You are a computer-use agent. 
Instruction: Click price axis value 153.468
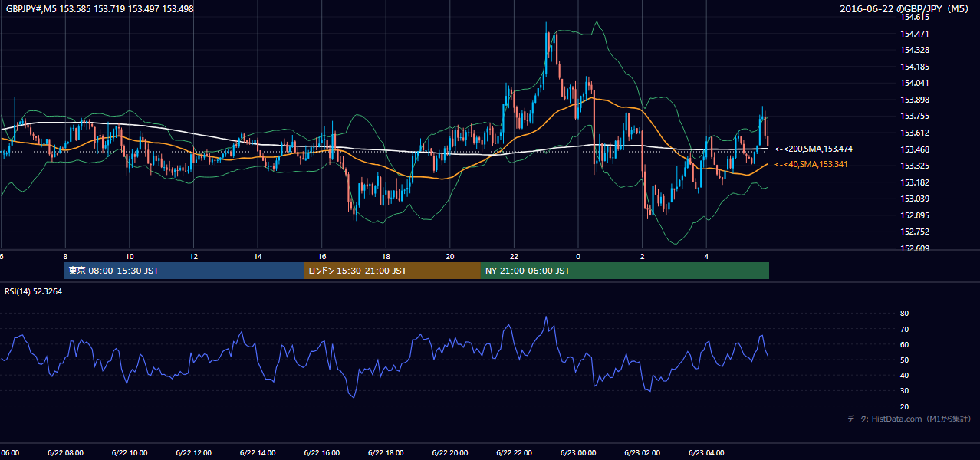(x=916, y=149)
